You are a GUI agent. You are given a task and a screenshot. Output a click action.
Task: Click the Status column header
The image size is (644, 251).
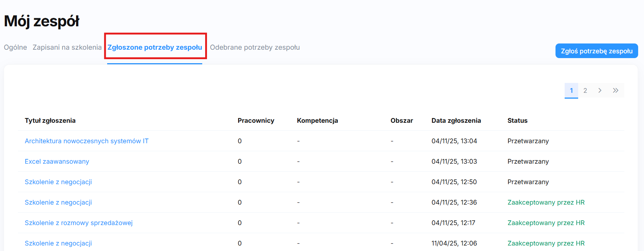click(x=517, y=121)
